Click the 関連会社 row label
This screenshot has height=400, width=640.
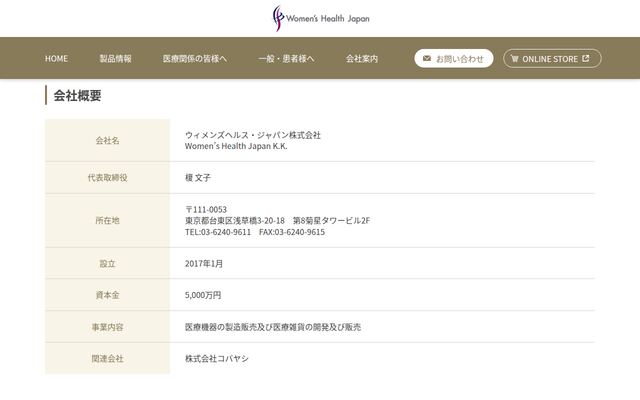[107, 358]
